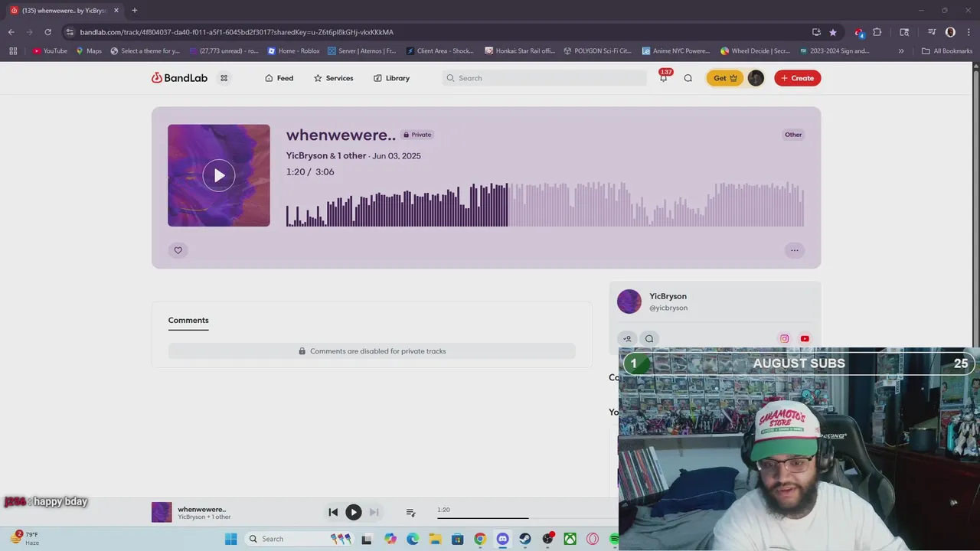The image size is (980, 551).
Task: Click the browser address bar URL
Action: [x=237, y=32]
